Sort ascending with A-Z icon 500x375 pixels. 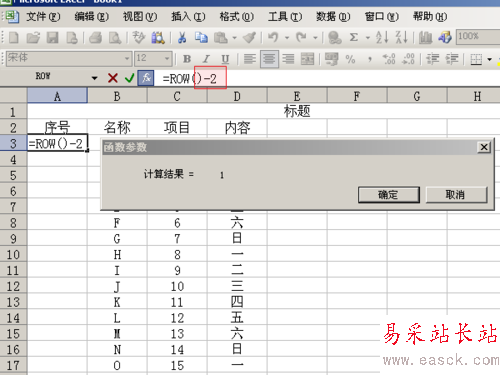382,37
